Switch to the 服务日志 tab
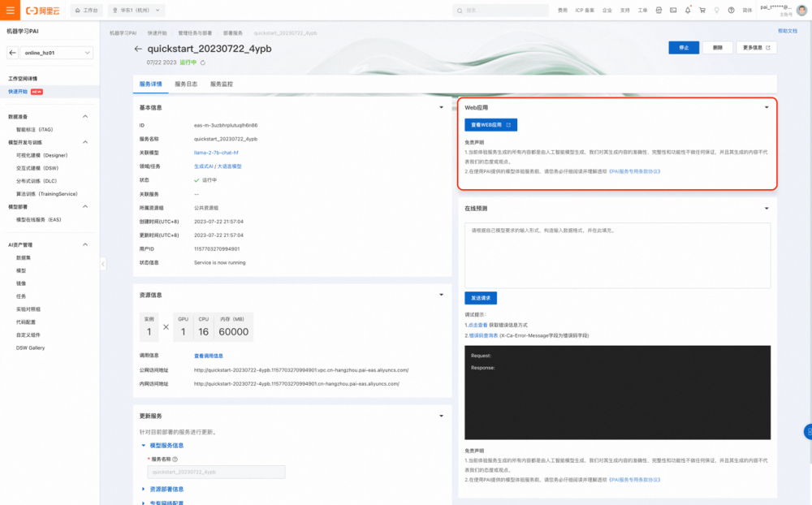The width and height of the screenshot is (812, 505). pos(186,84)
